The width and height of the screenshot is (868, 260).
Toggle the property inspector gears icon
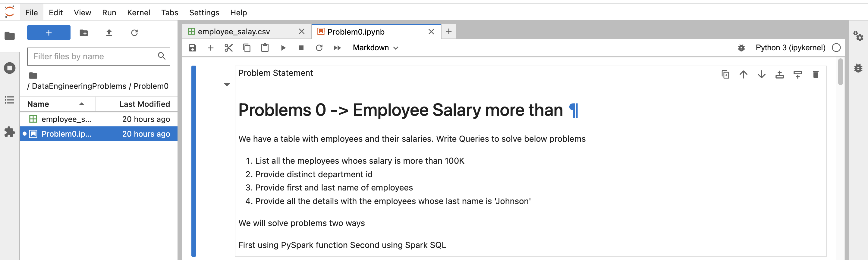click(x=858, y=36)
